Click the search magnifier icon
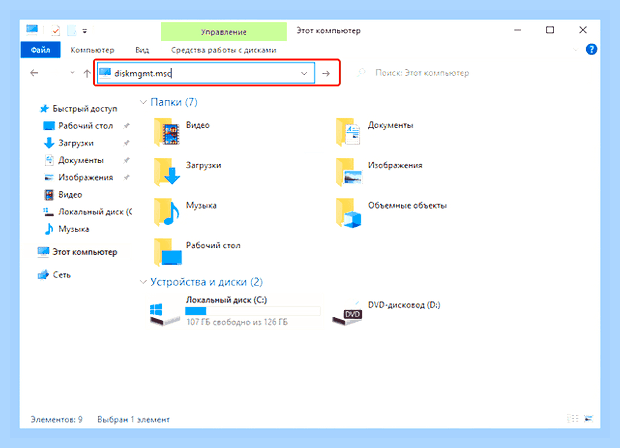 [361, 73]
